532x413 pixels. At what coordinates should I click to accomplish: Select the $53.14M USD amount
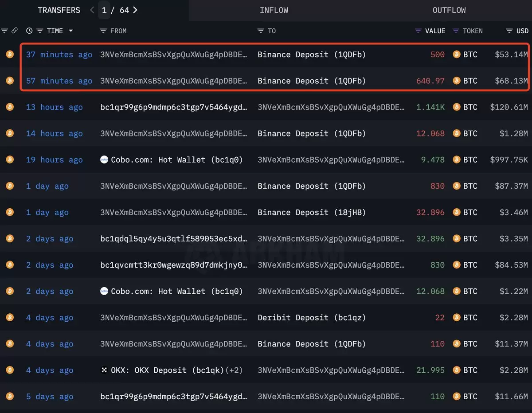pos(512,55)
